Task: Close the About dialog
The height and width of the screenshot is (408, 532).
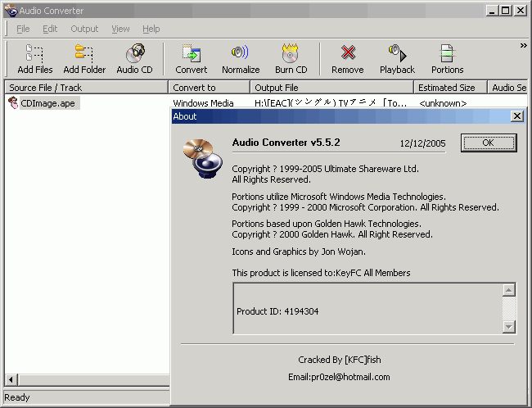Action: 516,116
